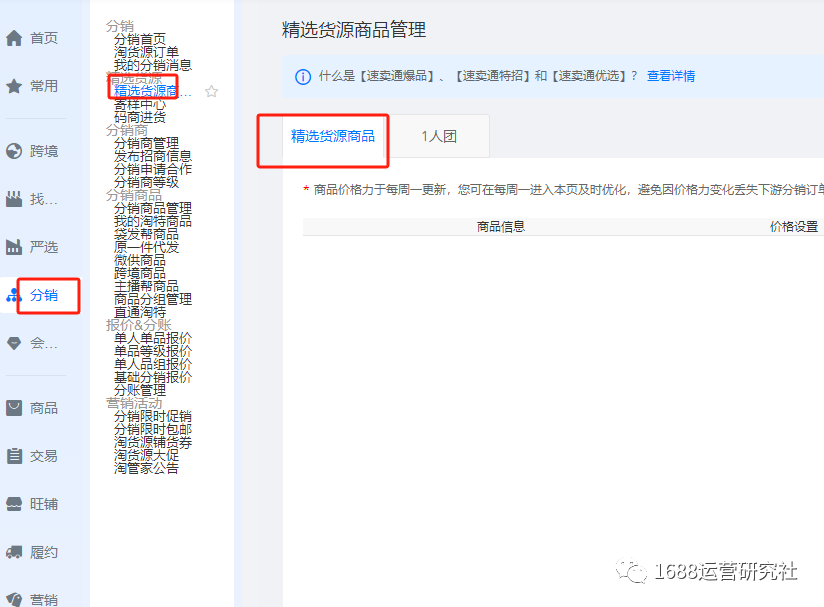Click the star icon beside 常用

click(x=14, y=86)
